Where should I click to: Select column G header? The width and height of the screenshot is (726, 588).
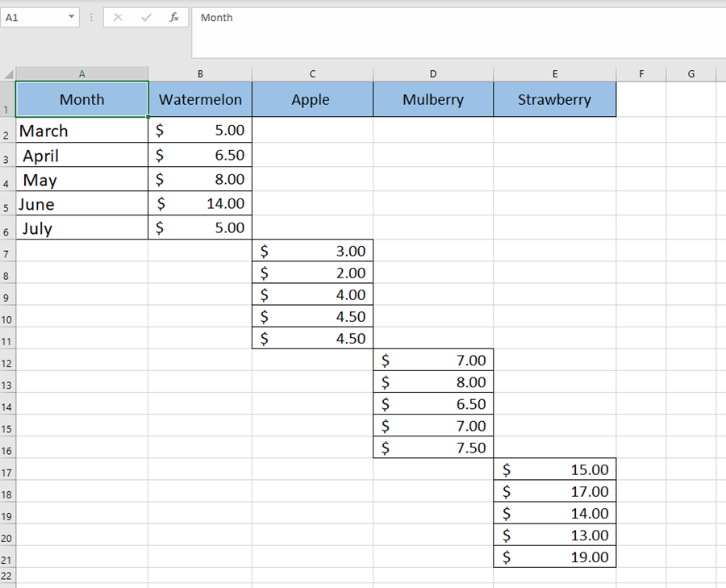[x=691, y=74]
